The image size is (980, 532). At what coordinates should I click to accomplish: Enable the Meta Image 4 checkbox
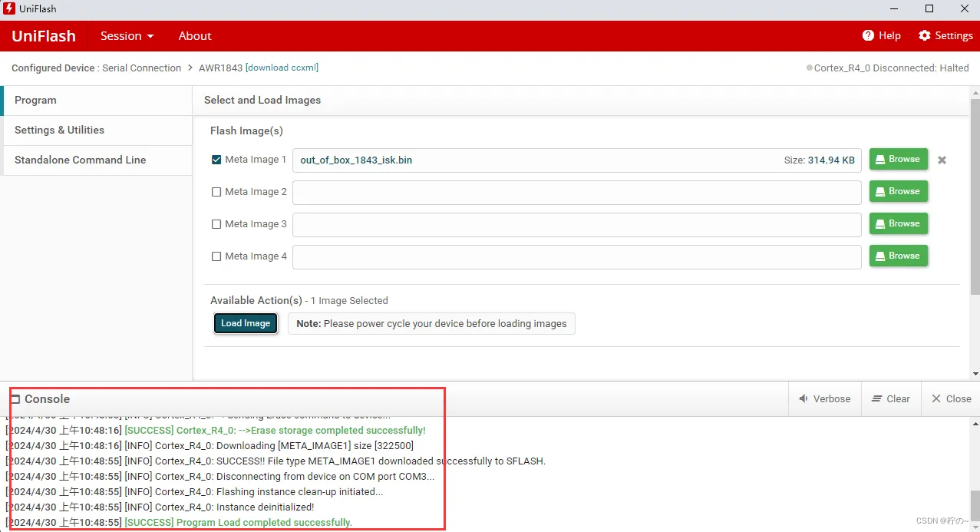click(x=216, y=256)
